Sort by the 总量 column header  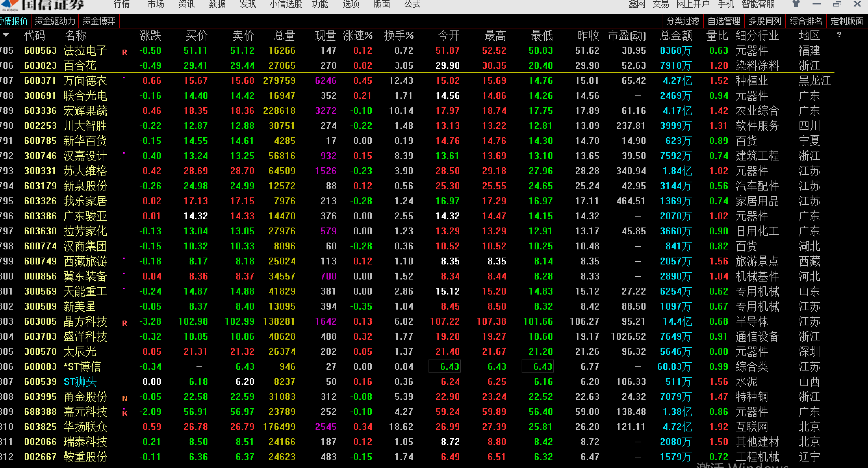(284, 35)
